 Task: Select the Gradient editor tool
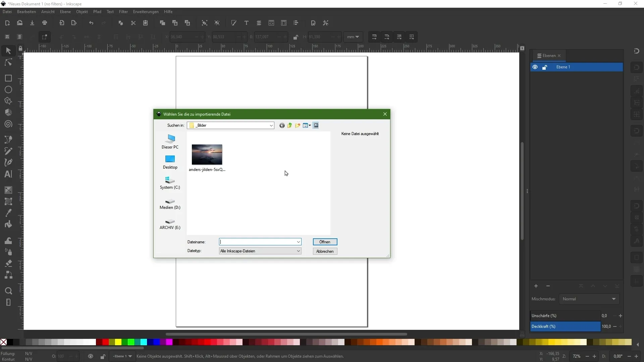point(8,190)
